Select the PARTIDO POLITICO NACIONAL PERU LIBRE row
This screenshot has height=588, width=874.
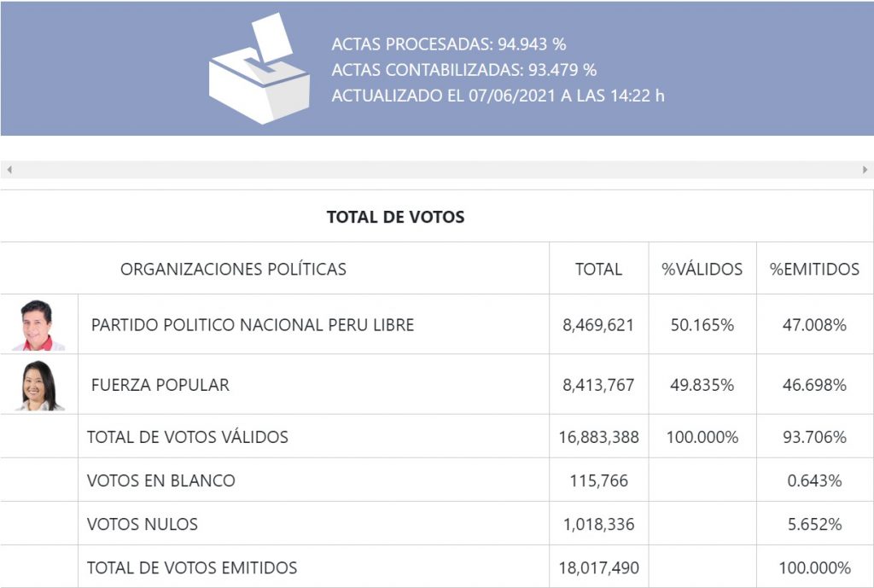[252, 325]
